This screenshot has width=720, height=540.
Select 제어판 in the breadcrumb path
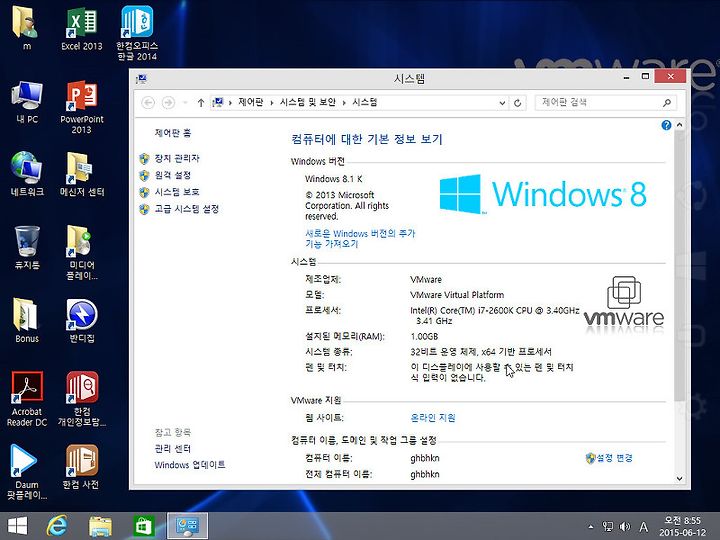click(x=251, y=102)
